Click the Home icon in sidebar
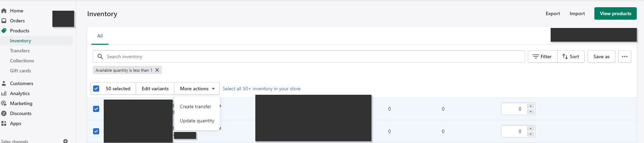644x143 pixels. coord(4,11)
